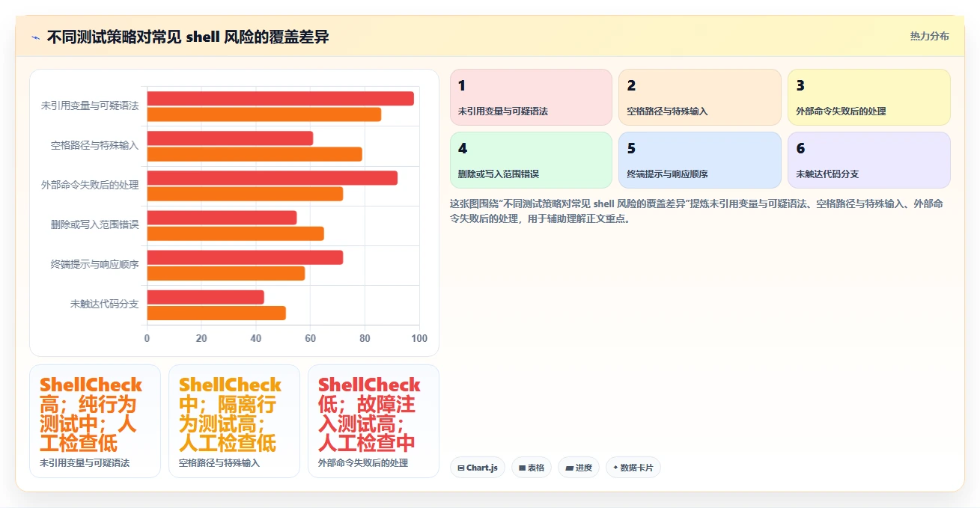This screenshot has width=980, height=508.
Task: Click the red data card ShellCheck 低
Action: [x=374, y=421]
